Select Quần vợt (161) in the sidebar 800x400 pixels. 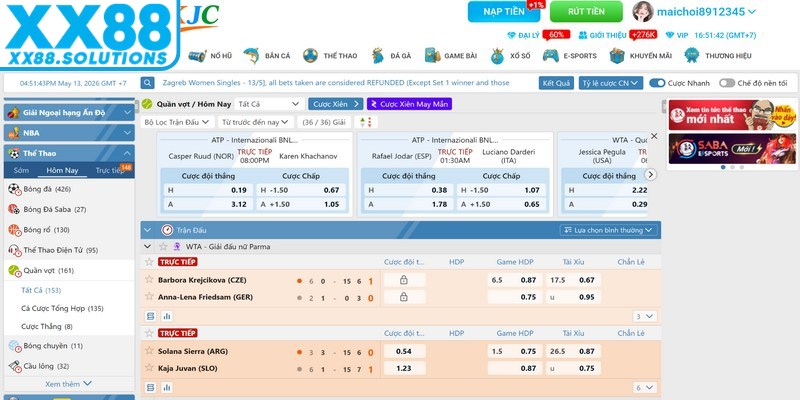click(69, 270)
